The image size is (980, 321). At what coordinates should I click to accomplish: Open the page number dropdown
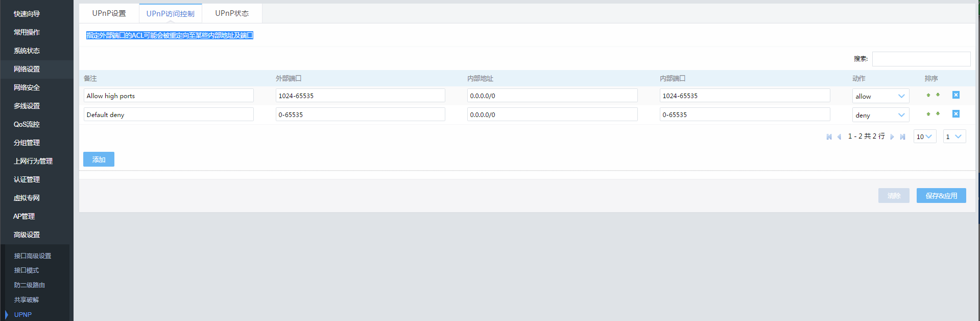click(954, 136)
